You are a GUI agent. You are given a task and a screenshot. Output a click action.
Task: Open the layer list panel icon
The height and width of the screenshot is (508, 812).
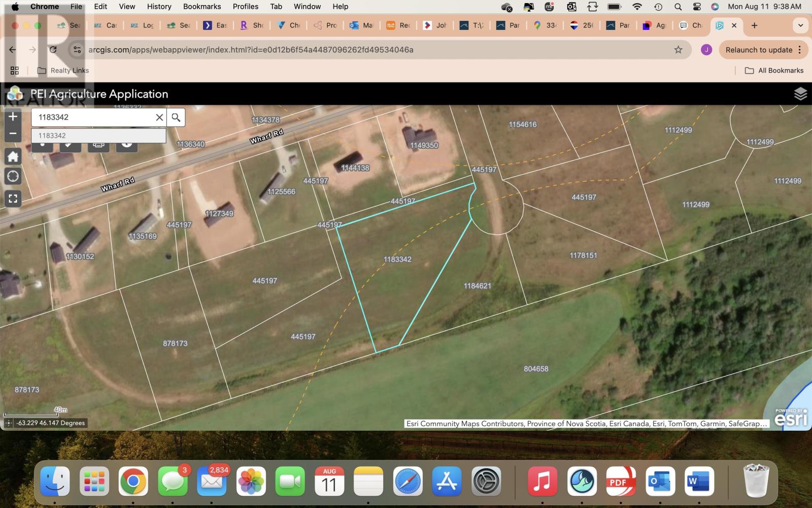coord(800,94)
